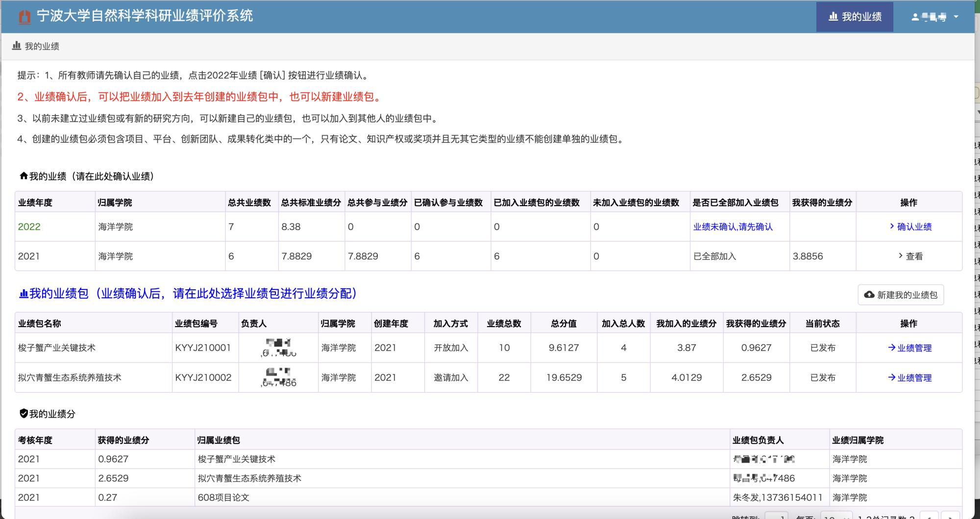Open the 我的业绩 tab in top navigation
The width and height of the screenshot is (980, 519).
[x=855, y=17]
